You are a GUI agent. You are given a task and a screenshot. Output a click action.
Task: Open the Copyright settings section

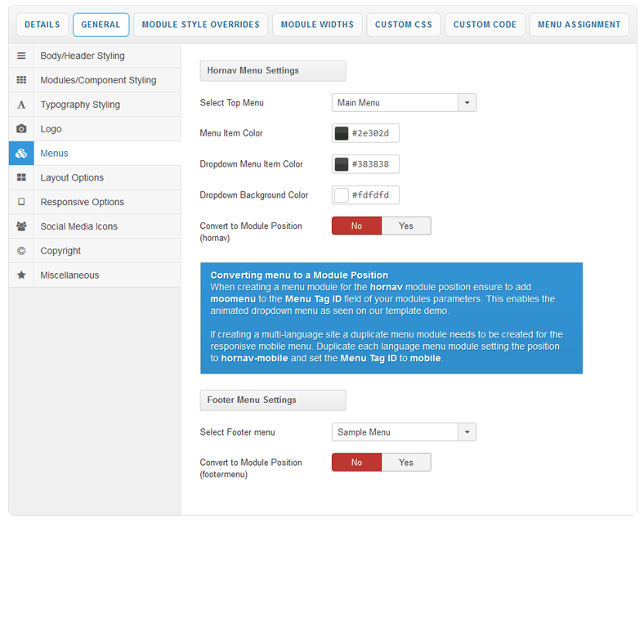[x=60, y=251]
